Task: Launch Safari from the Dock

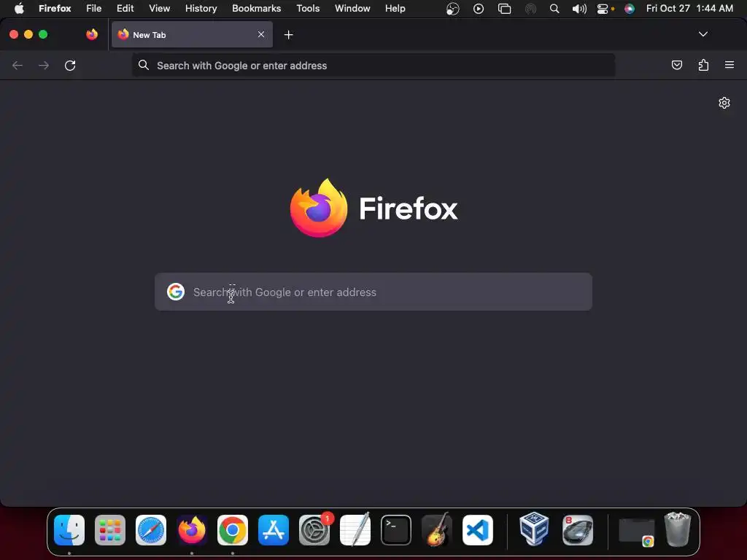Action: (151, 530)
